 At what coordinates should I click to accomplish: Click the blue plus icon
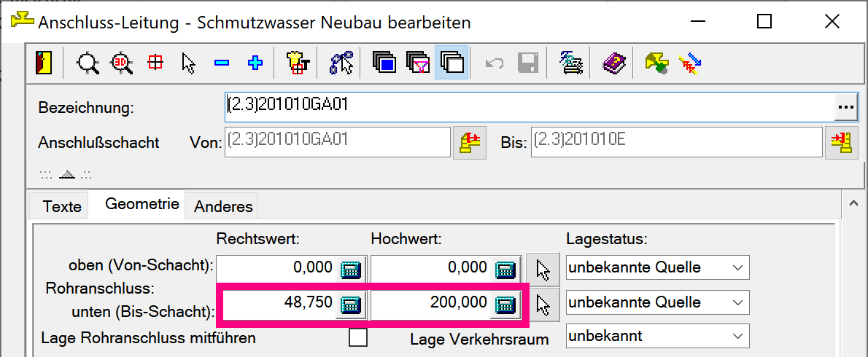pos(255,63)
